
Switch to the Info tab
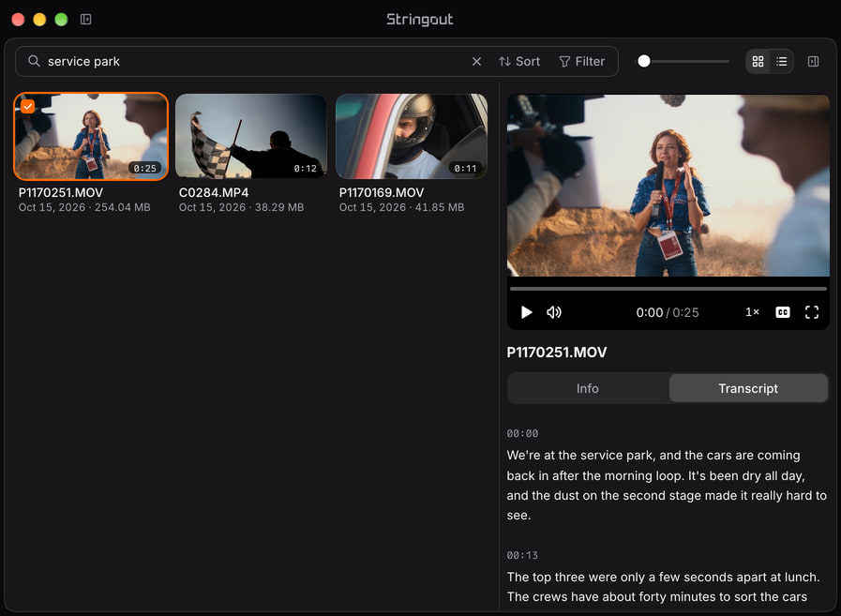588,388
